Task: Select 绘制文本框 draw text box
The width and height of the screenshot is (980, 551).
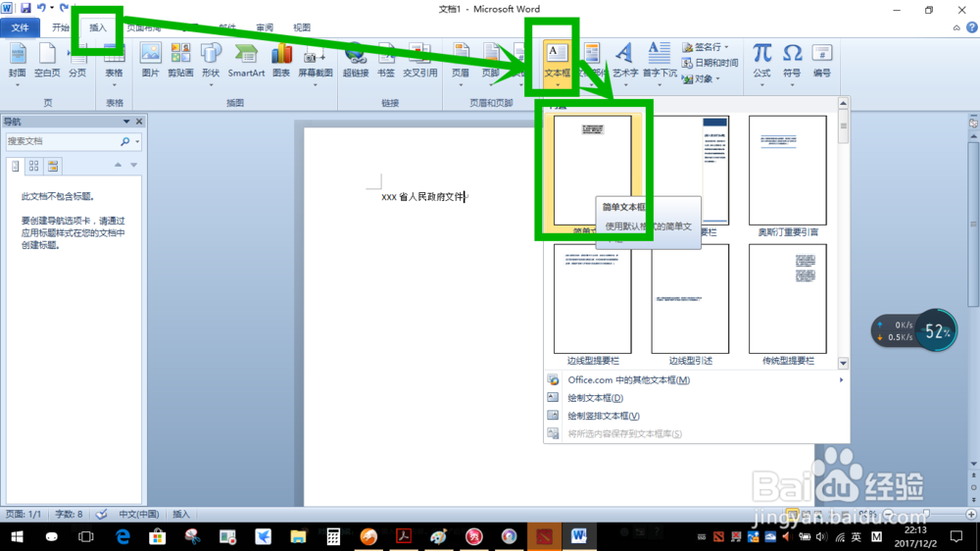Action: pos(696,398)
